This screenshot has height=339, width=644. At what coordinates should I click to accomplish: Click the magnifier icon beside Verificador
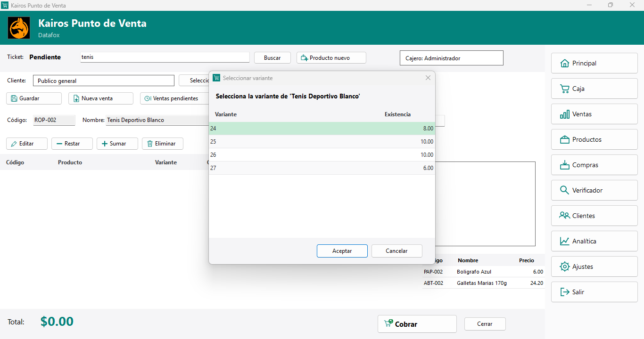[564, 190]
